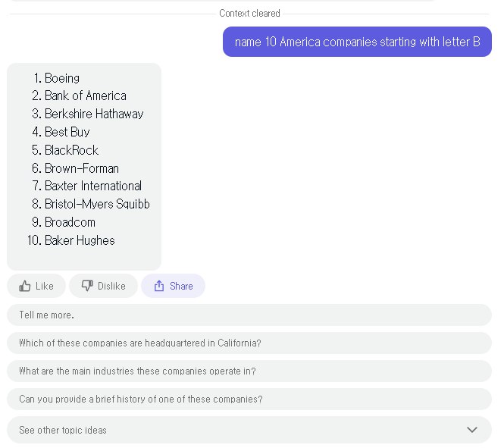Click the Share button text
The height and width of the screenshot is (448, 504).
[181, 286]
